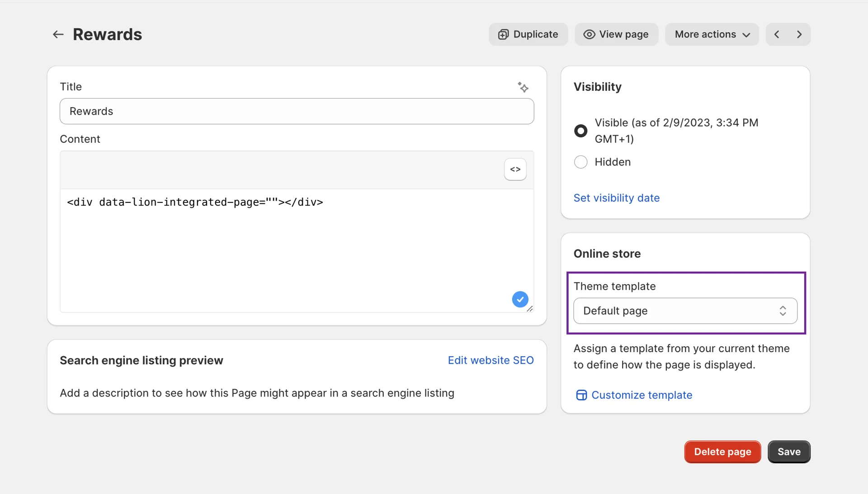The width and height of the screenshot is (868, 494).
Task: Click the blue checkmark badge in editor
Action: (520, 299)
